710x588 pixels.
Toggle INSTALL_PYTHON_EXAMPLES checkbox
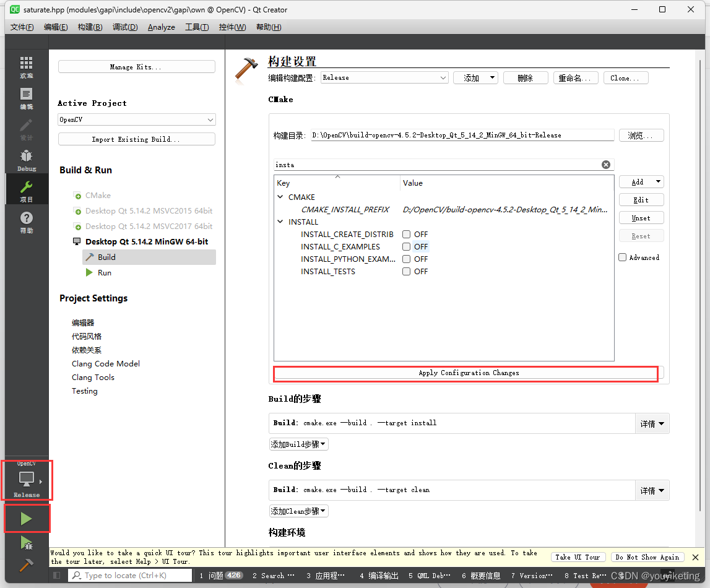[x=406, y=259]
